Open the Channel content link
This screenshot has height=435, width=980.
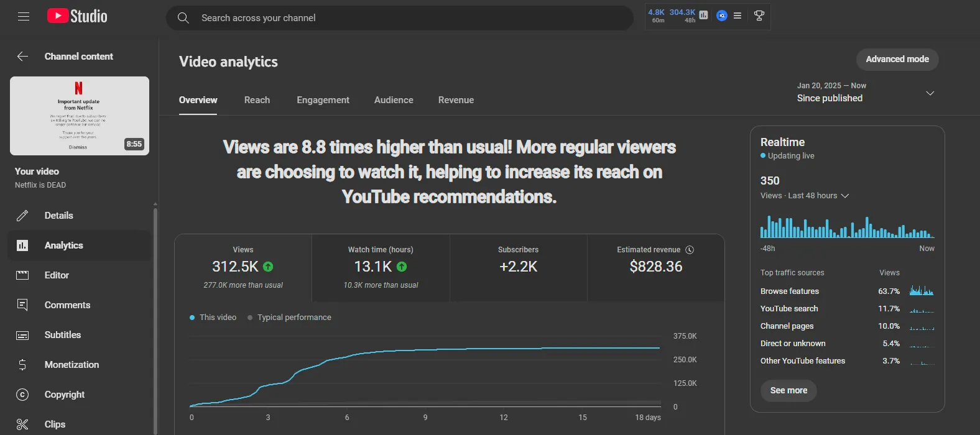click(79, 57)
